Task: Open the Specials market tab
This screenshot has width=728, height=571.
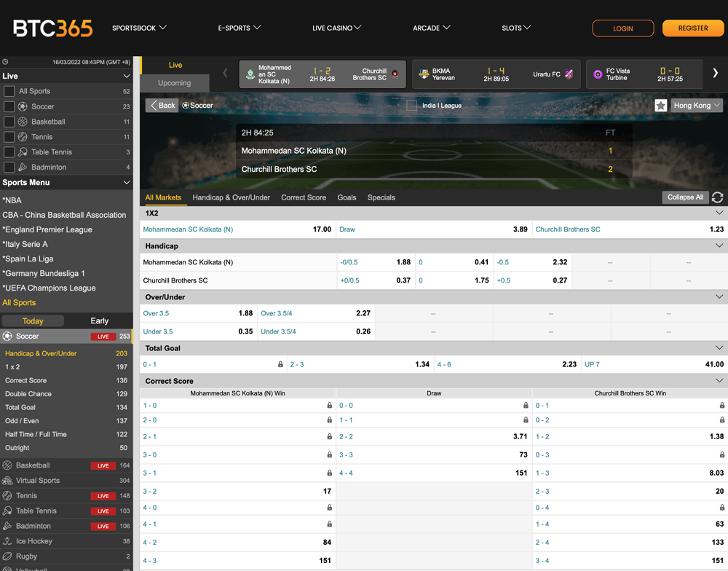Action: click(x=381, y=197)
